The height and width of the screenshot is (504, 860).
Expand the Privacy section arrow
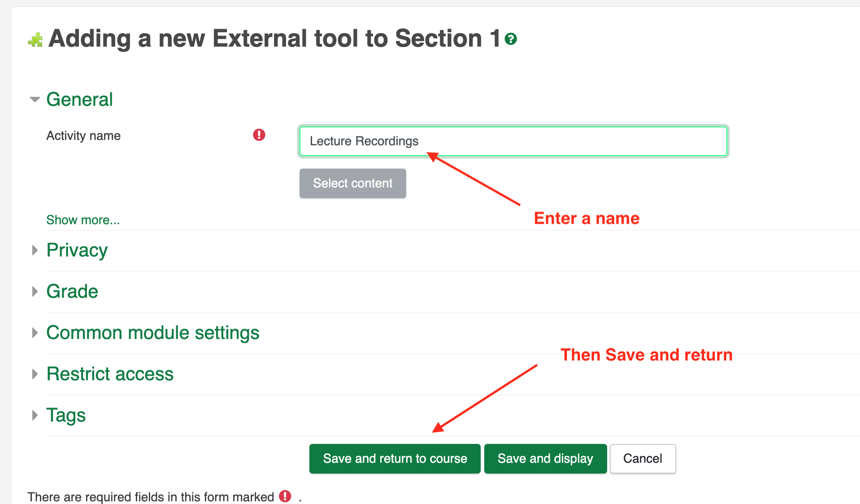tap(35, 250)
